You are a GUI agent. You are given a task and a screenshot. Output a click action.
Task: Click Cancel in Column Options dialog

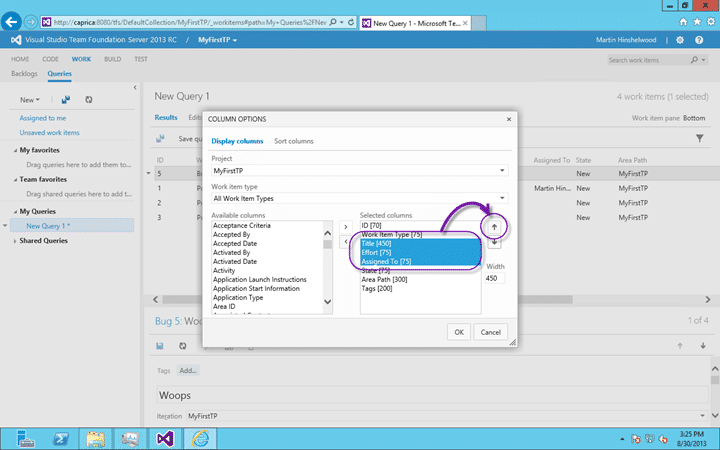pyautogui.click(x=490, y=332)
